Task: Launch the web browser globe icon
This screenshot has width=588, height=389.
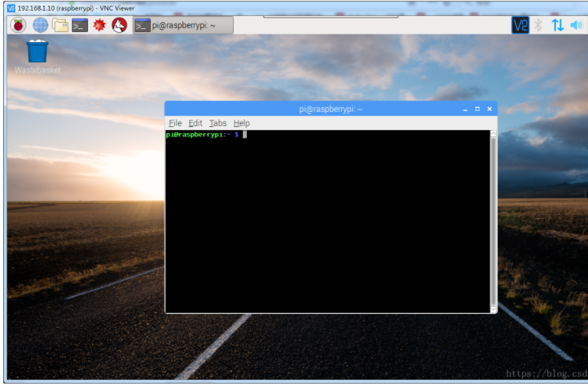Action: pos(41,25)
